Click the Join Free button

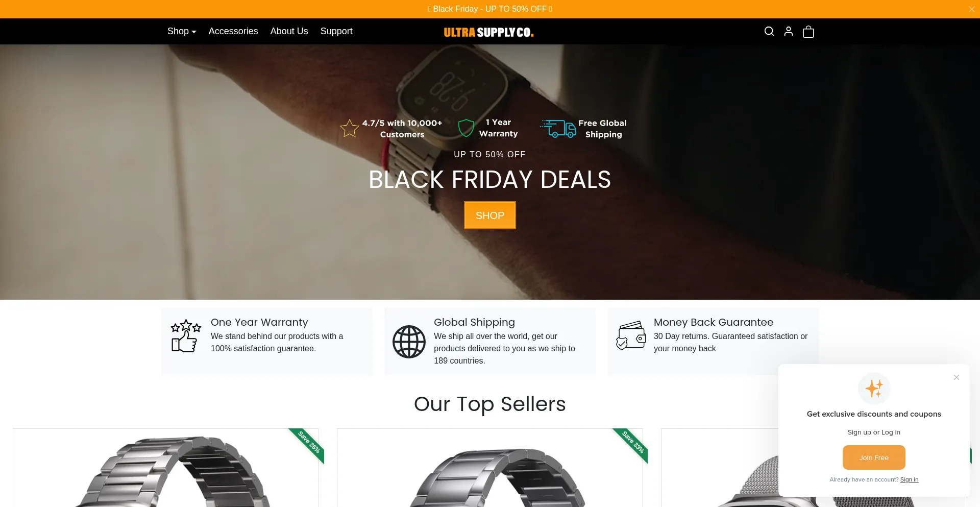click(874, 457)
